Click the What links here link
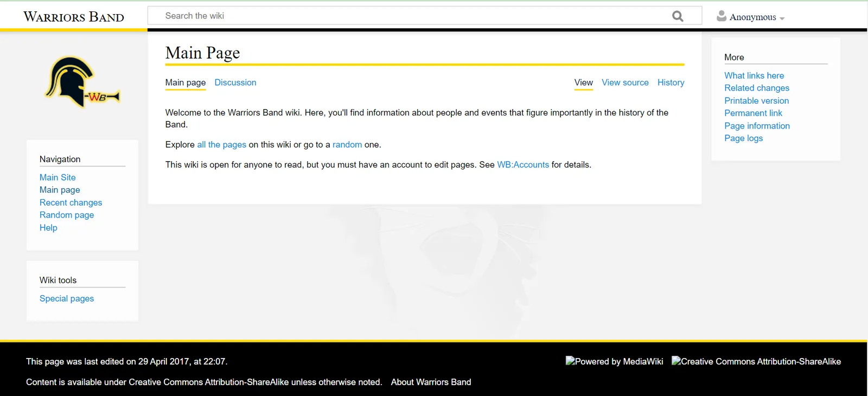The width and height of the screenshot is (868, 396). 754,75
